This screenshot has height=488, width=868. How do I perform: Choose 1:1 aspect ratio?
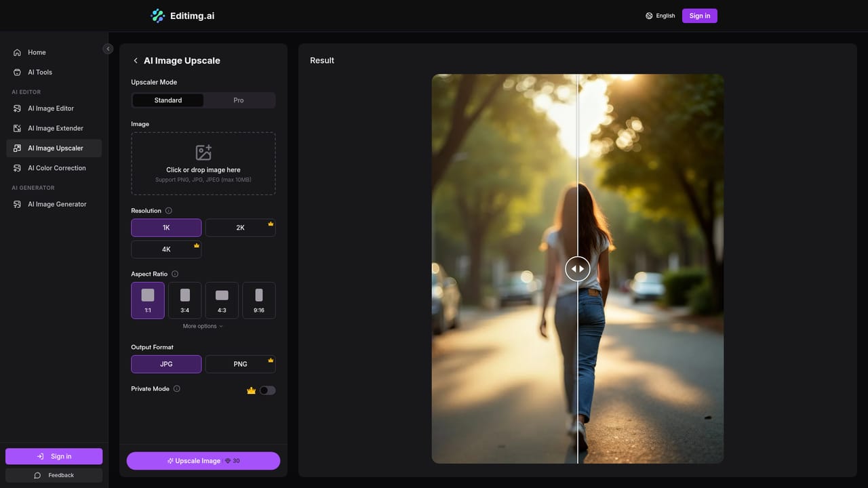(148, 300)
